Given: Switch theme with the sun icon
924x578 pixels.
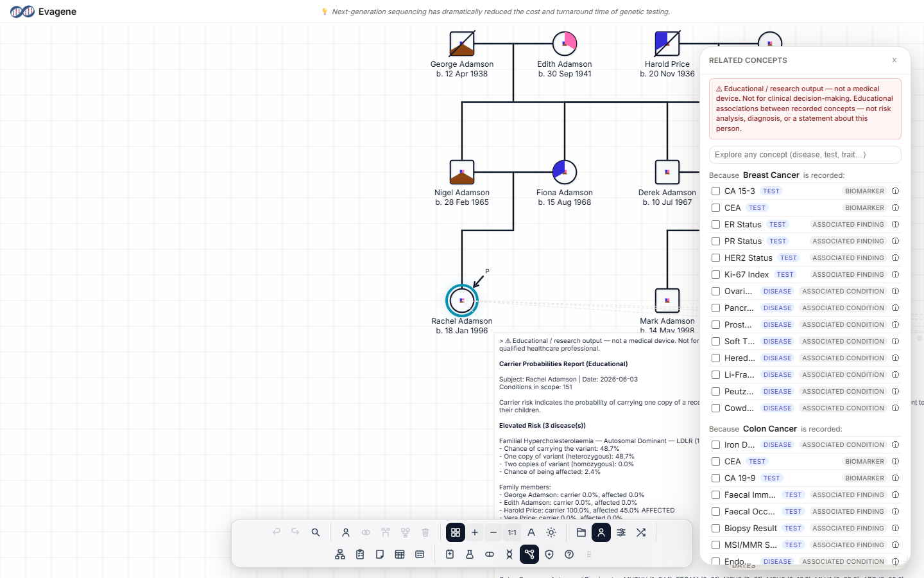Looking at the screenshot, I should coord(551,532).
